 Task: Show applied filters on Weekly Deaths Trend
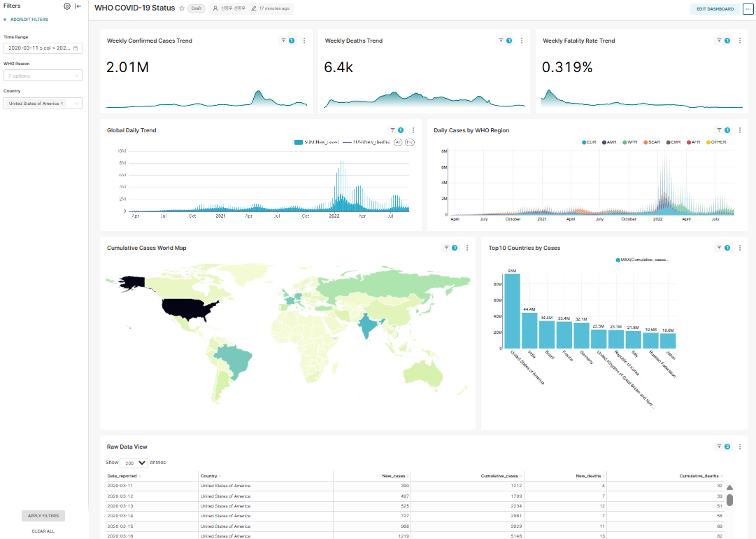coord(505,41)
